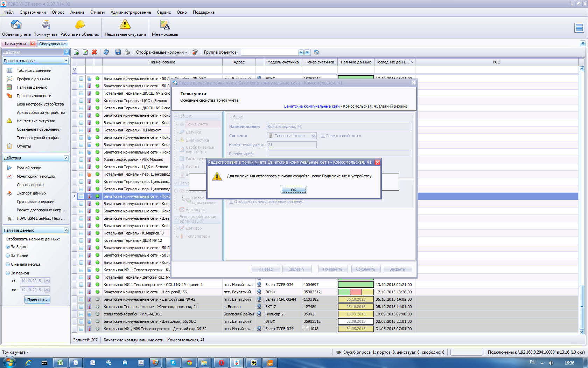Open Opera browser from the taskbar

(221, 363)
